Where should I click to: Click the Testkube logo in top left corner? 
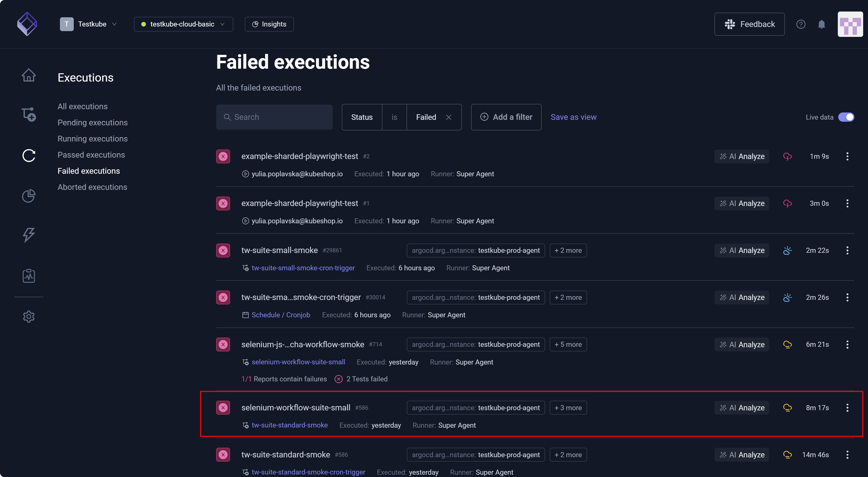[27, 24]
